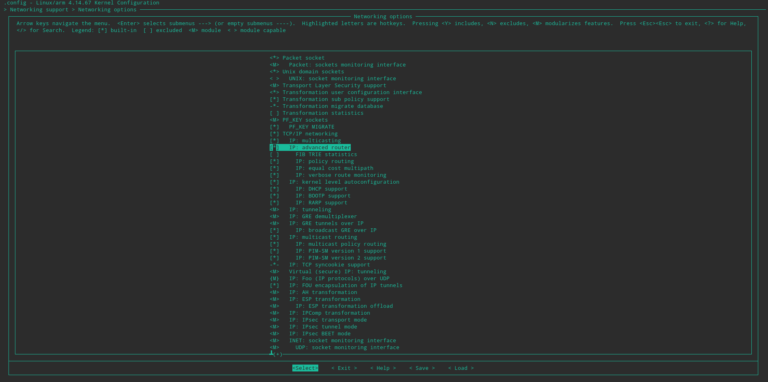Uncheck the IP: policy routing checkbox

point(274,161)
